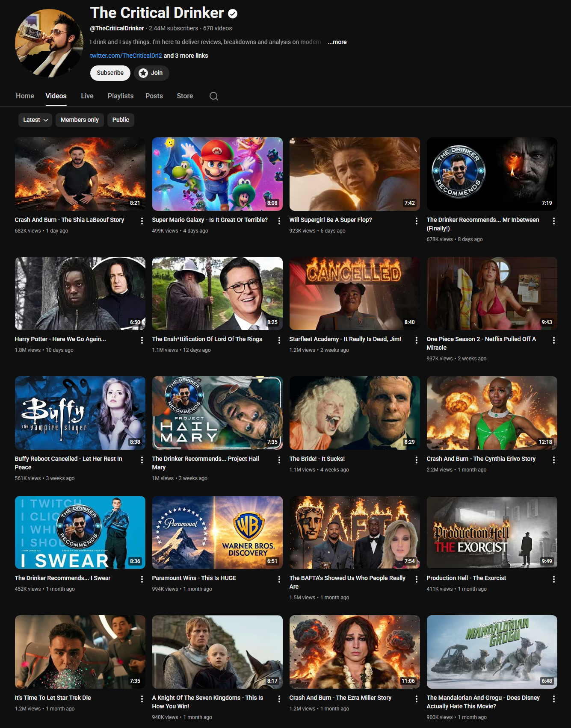Open video title Starfleet Academy - It Really Is Dead, Jim!
571x728 pixels.
tap(345, 339)
